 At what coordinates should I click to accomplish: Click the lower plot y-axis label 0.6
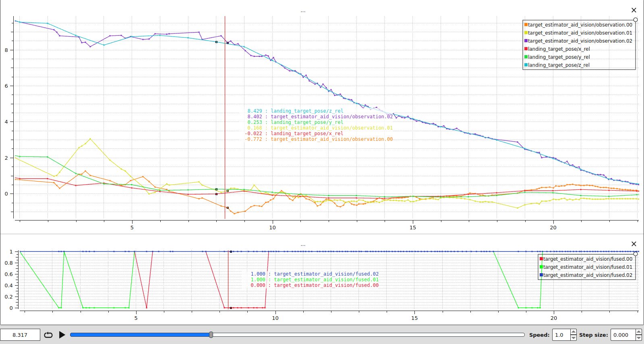(x=8, y=274)
